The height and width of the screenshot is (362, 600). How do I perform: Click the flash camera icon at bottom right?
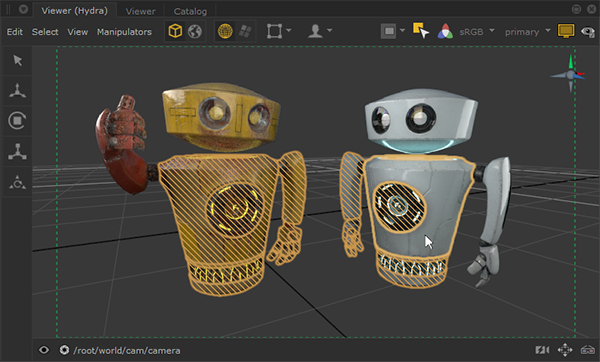click(542, 350)
